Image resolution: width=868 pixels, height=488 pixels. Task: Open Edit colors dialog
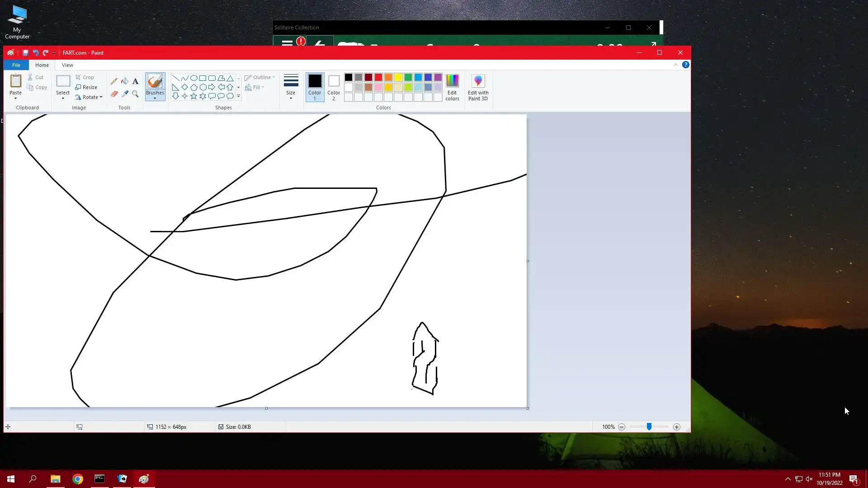452,87
